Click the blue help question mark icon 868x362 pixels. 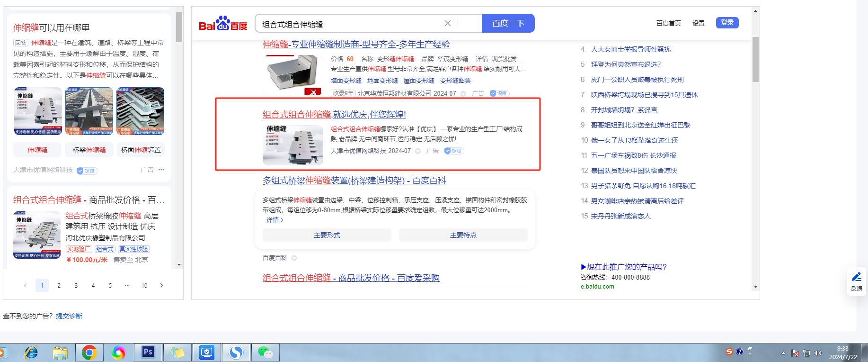click(740, 352)
